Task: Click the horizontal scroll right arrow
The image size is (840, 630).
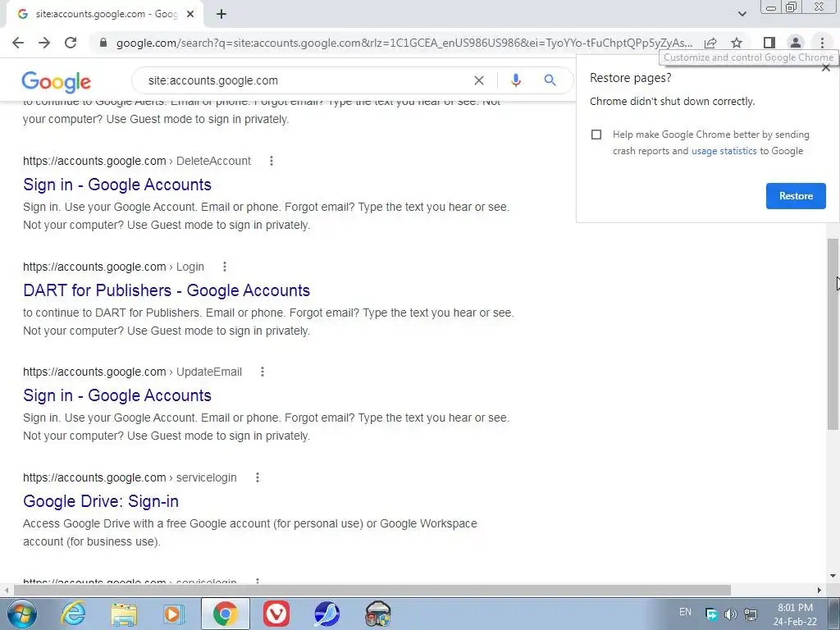Action: point(819,590)
